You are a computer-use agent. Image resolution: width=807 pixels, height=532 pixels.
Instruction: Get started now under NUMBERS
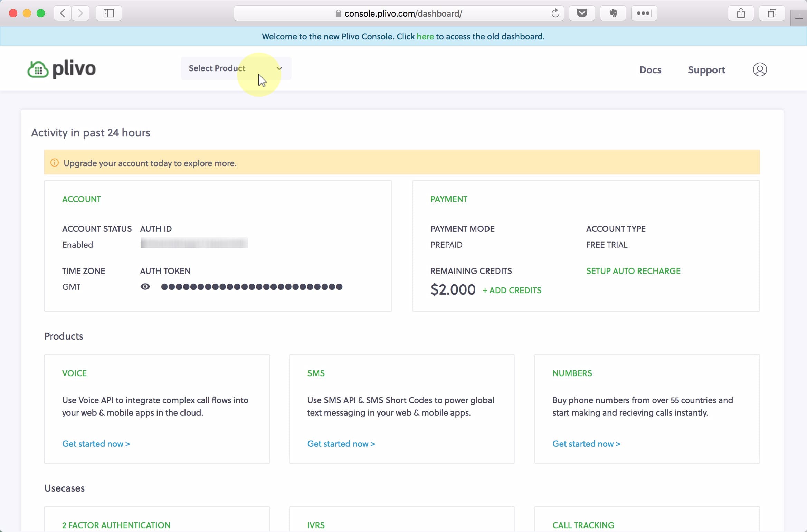(586, 444)
